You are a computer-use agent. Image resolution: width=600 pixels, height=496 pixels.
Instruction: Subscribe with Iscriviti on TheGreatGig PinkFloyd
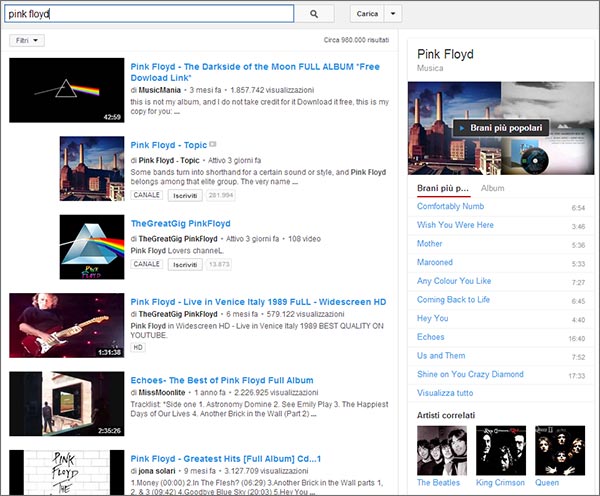pos(185,264)
